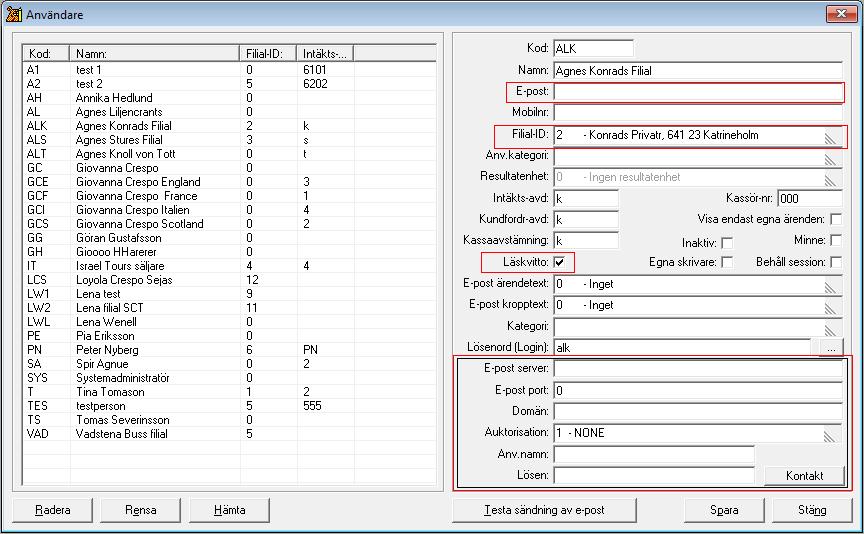Image resolution: width=864 pixels, height=534 pixels.
Task: Click the Domän input field
Action: [x=698, y=412]
